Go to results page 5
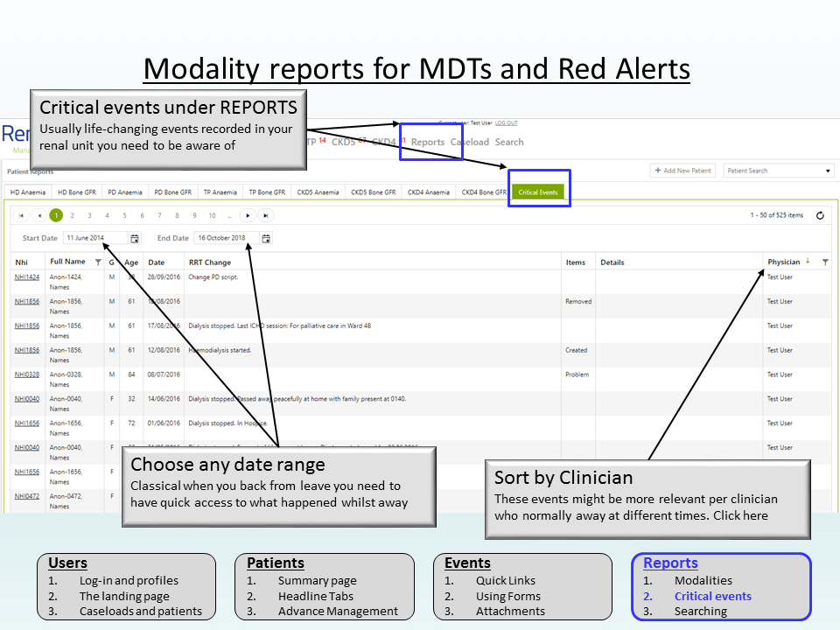The image size is (840, 630). pyautogui.click(x=124, y=215)
